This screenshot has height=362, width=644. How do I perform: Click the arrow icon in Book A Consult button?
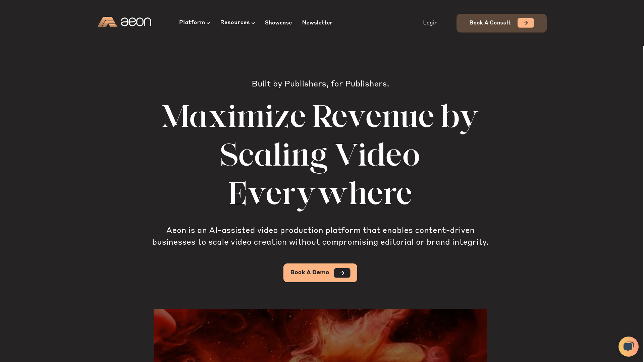coord(526,23)
